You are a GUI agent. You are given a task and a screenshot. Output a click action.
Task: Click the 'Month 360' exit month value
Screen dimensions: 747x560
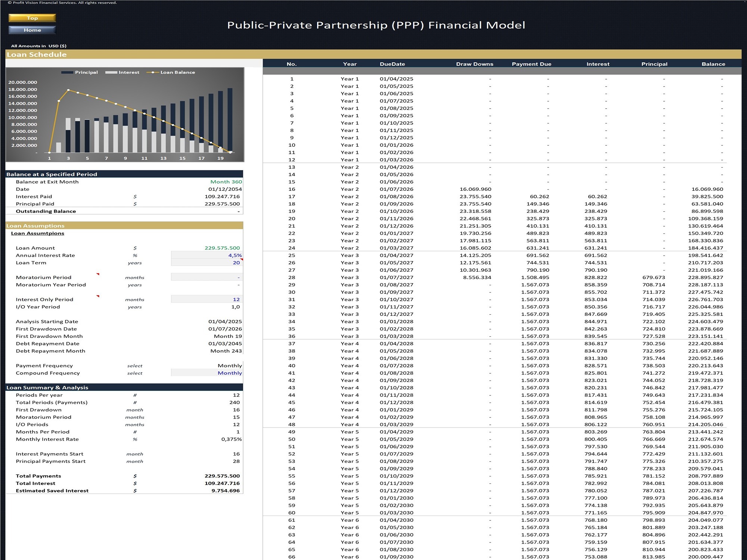[x=226, y=181]
